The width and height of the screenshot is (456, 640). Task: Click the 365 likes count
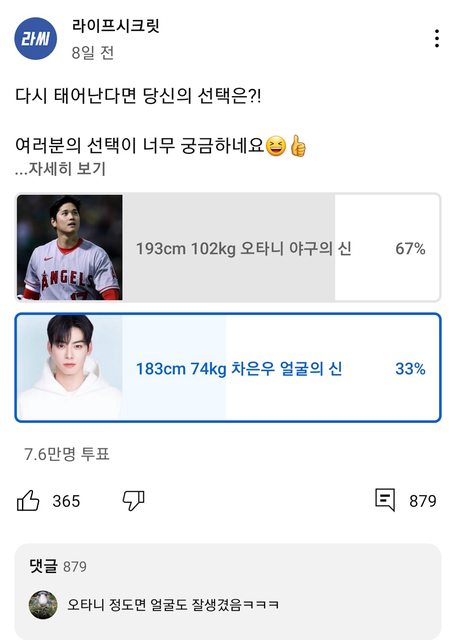[x=66, y=501]
